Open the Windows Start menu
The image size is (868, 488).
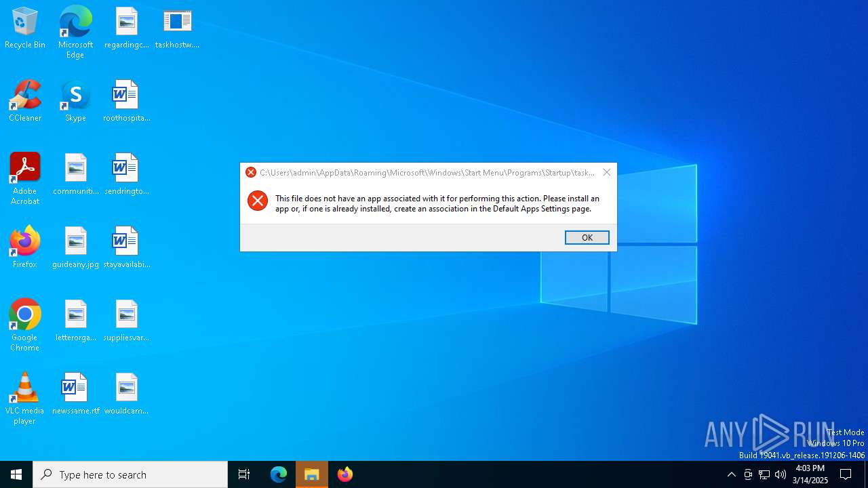(16, 474)
